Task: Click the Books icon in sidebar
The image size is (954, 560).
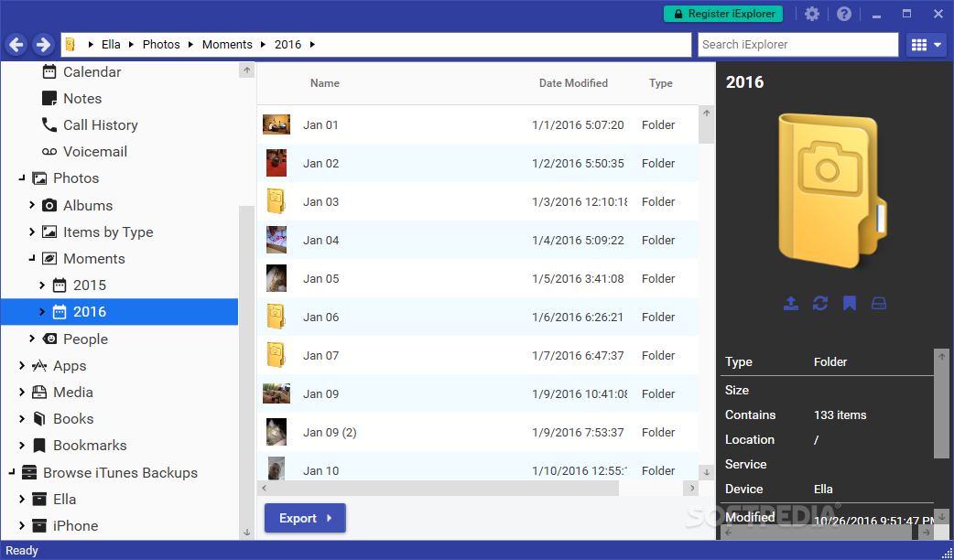Action: coord(39,418)
